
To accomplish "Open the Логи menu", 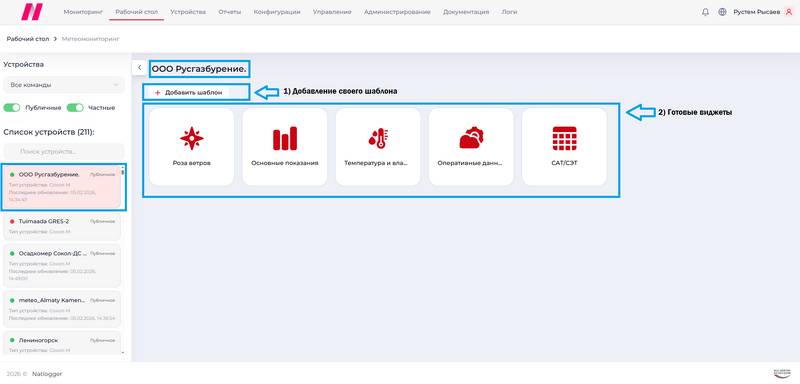I will (x=509, y=12).
